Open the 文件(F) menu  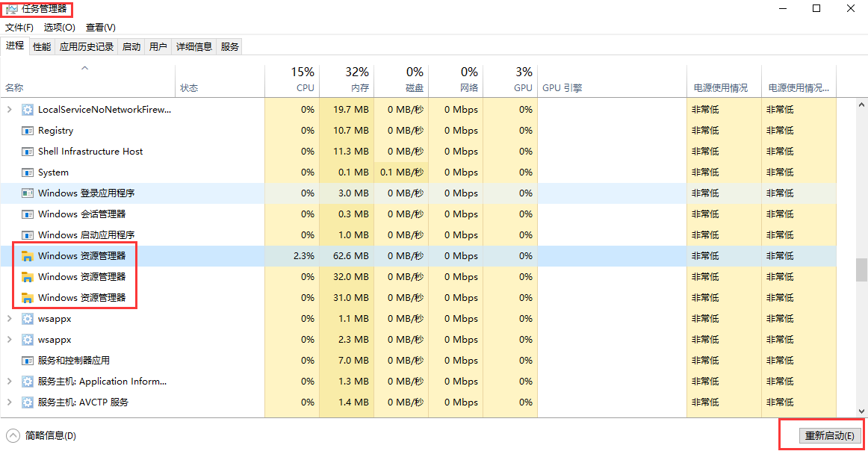[x=19, y=27]
